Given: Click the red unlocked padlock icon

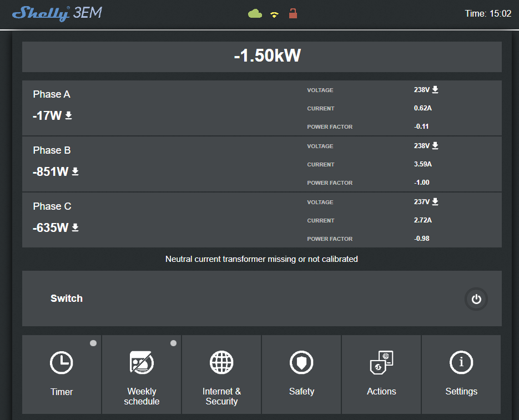Looking at the screenshot, I should pyautogui.click(x=293, y=13).
